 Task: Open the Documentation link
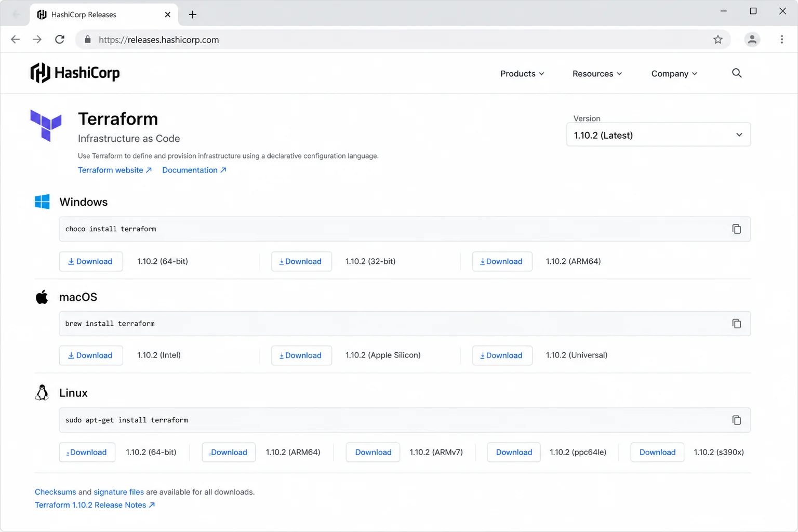(x=194, y=170)
